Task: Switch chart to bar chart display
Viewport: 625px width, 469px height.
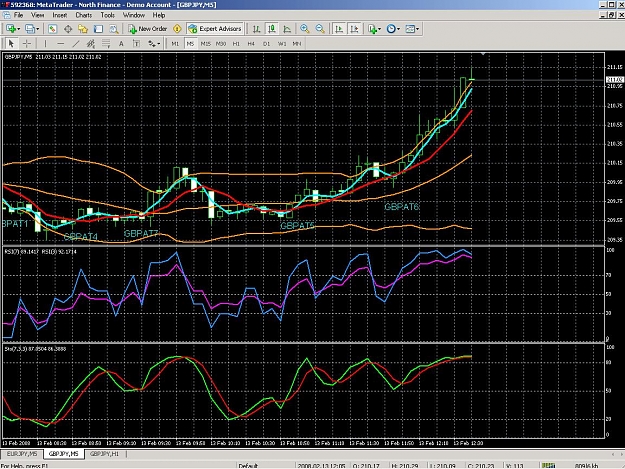Action: pyautogui.click(x=257, y=29)
